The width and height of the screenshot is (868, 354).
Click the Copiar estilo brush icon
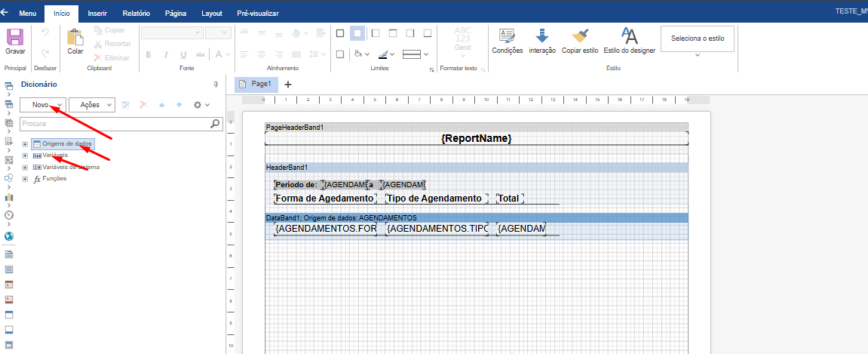point(580,42)
